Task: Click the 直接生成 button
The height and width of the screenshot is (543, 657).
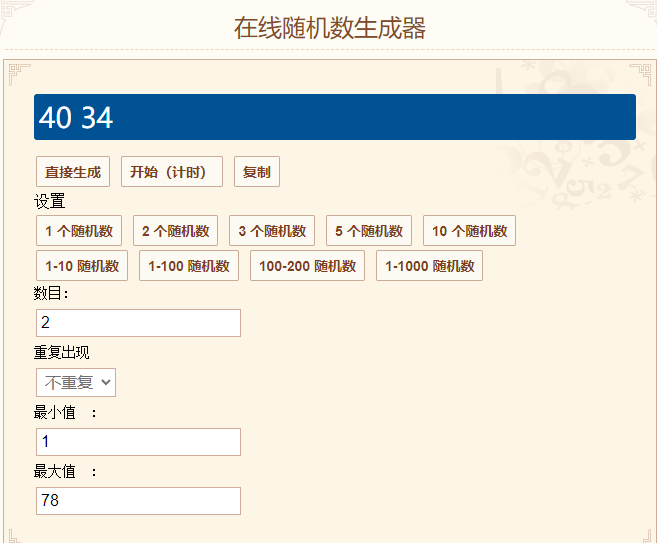Action: pos(73,172)
